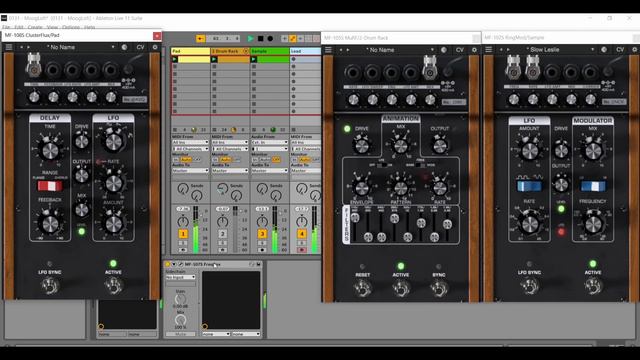Open Pad track Audio To dropdown
Screen dimensions: 640x360
(x=190, y=171)
